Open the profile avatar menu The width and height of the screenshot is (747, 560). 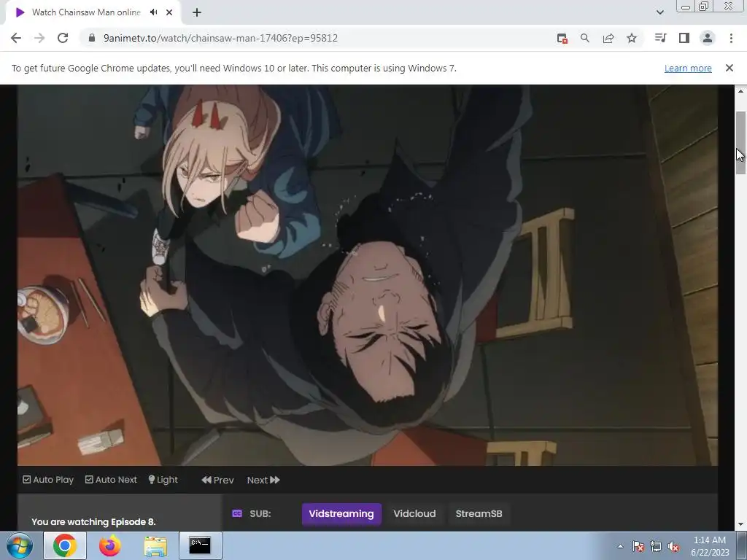[x=708, y=38]
